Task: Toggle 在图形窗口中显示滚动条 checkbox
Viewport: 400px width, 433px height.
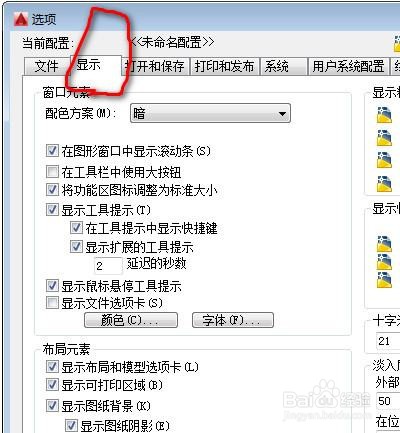Action: click(x=52, y=151)
